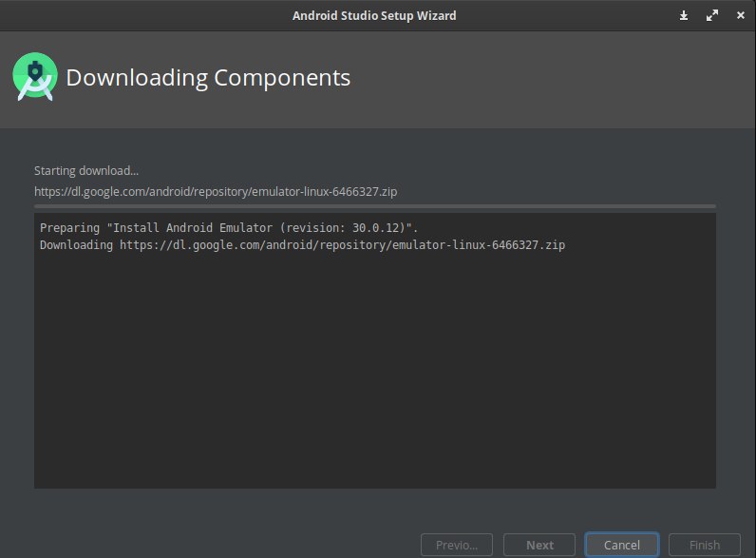Maximize the Setup Wizard window
The image size is (756, 558).
click(712, 16)
